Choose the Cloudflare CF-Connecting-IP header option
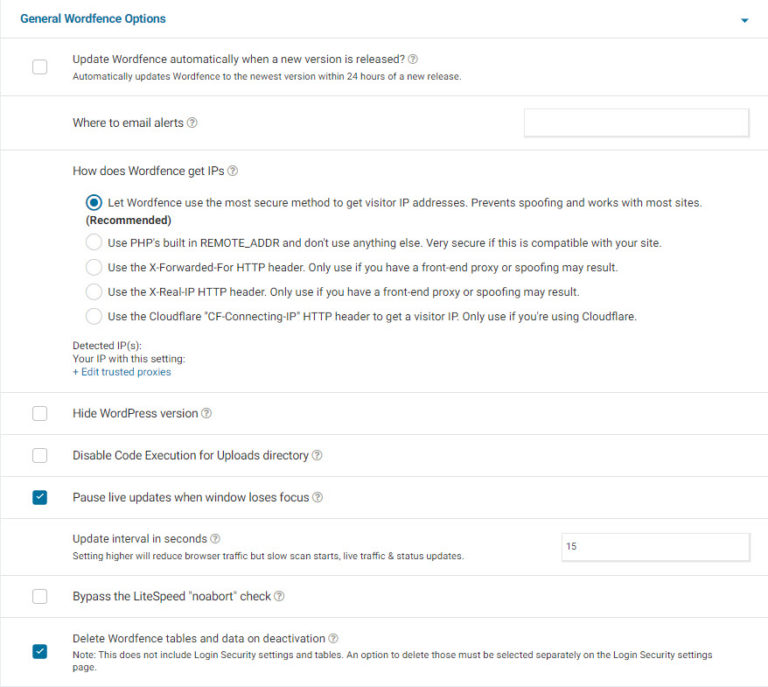 click(93, 316)
